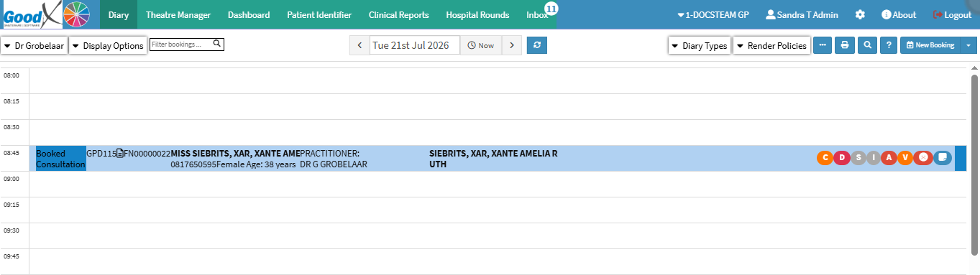
Task: Open settings gear in top bar
Action: pos(860,14)
